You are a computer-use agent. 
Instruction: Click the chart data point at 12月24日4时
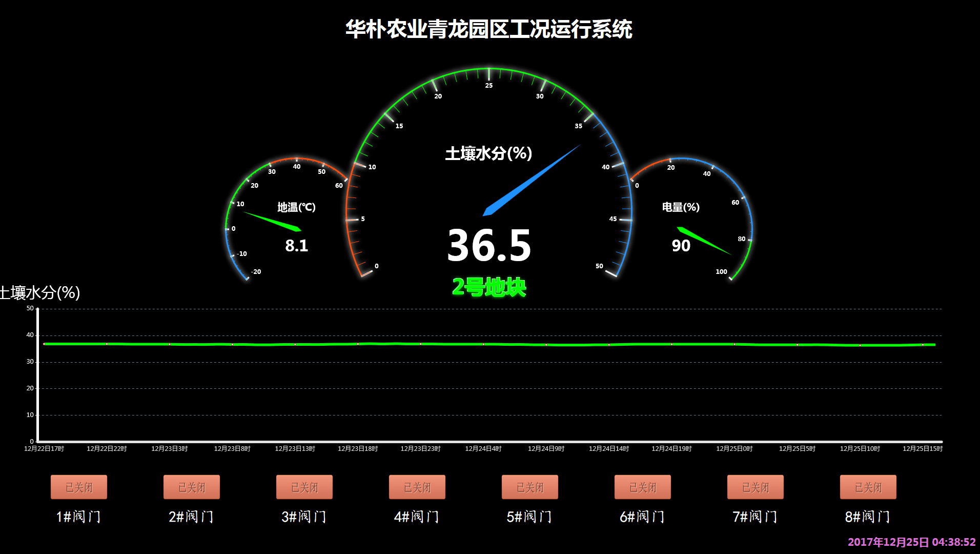pyautogui.click(x=483, y=344)
